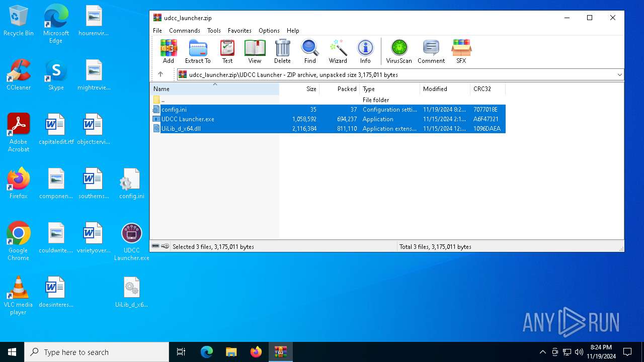
Task: Select the UiLib_d_x6... desktop file
Action: 131,292
